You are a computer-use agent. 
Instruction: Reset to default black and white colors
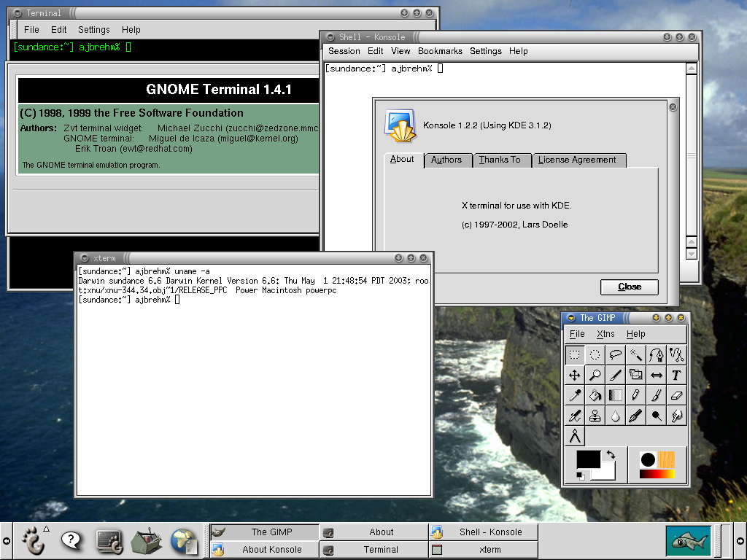(x=580, y=475)
